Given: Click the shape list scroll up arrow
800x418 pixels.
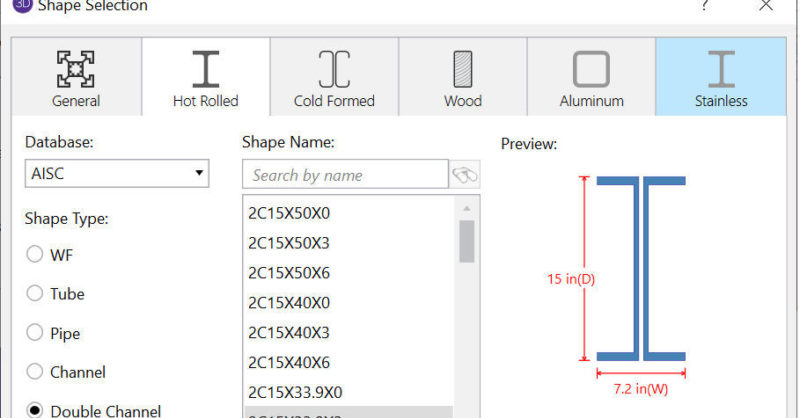Looking at the screenshot, I should (466, 208).
